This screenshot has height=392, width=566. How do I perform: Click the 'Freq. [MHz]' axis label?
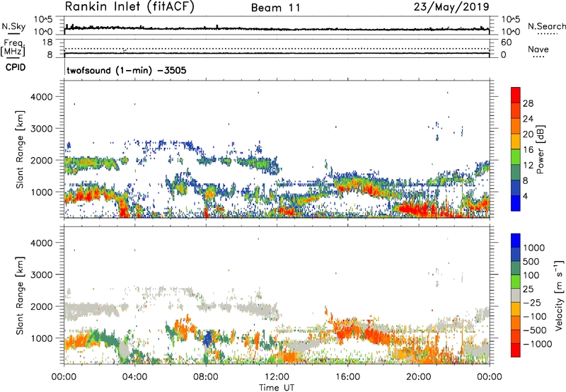pyautogui.click(x=13, y=48)
